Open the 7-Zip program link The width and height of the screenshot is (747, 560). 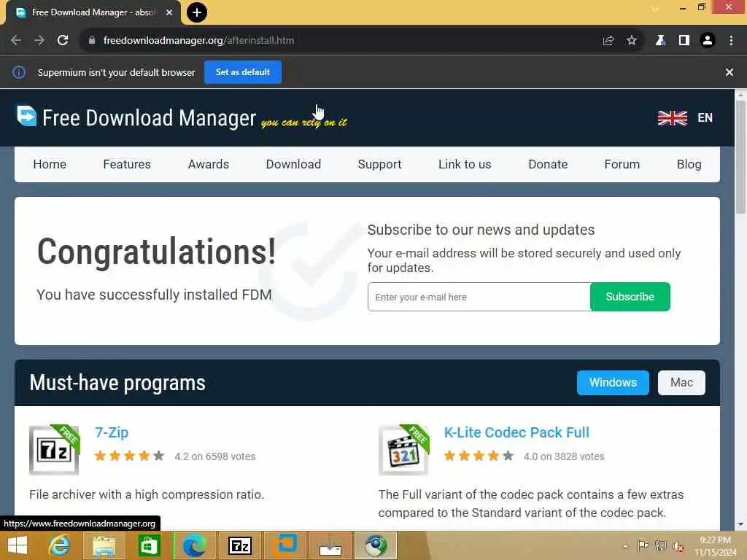pyautogui.click(x=112, y=432)
